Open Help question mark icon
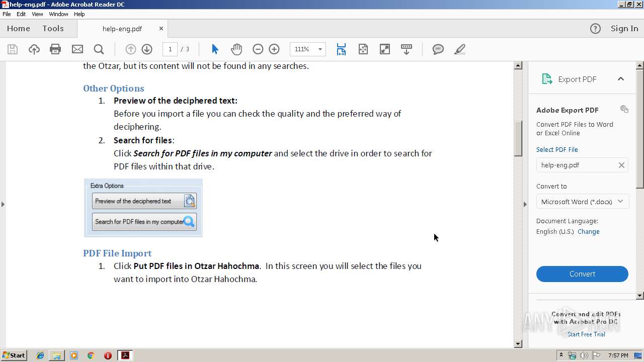 (595, 29)
